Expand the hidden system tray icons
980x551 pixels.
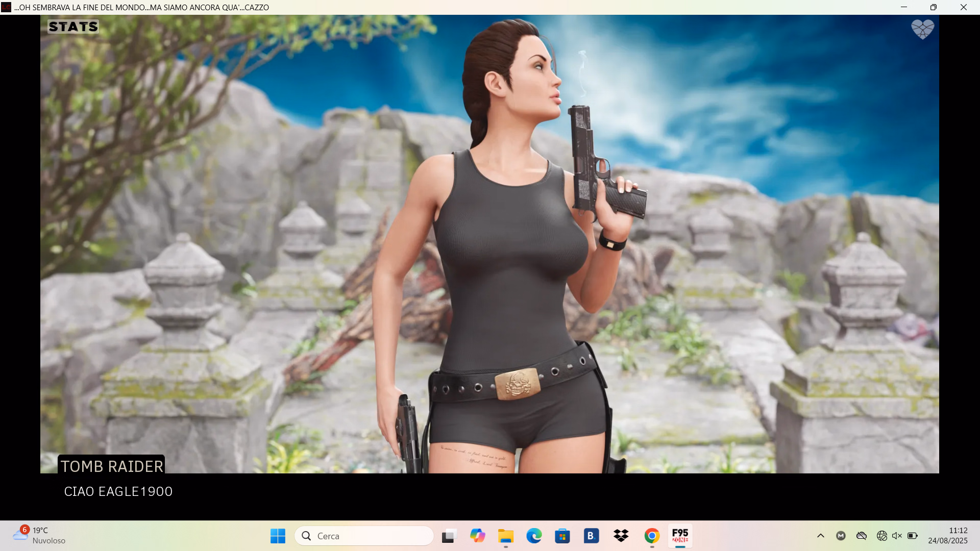[821, 536]
